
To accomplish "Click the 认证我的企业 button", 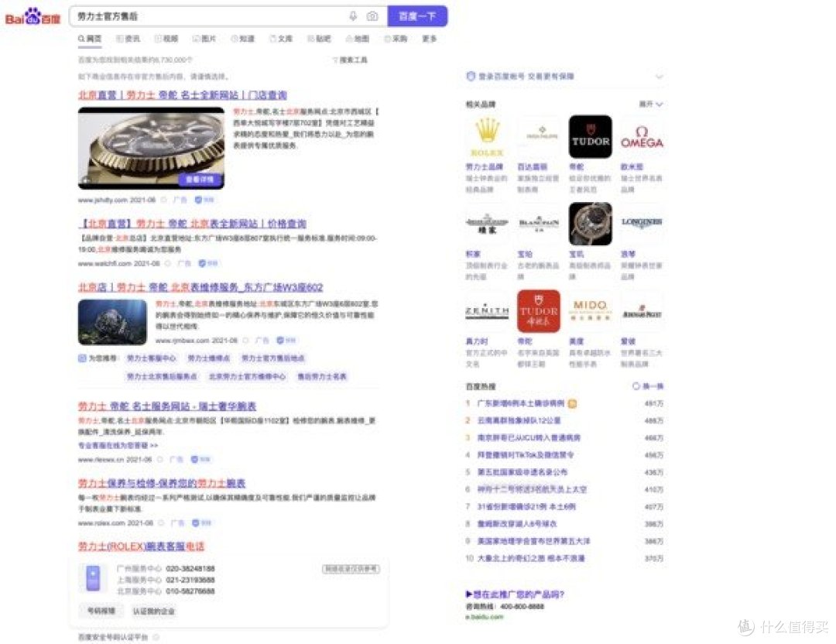I will point(153,611).
